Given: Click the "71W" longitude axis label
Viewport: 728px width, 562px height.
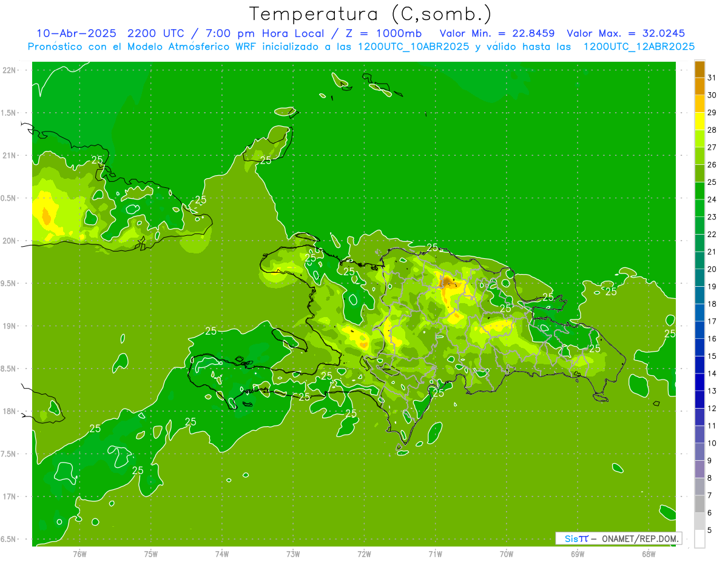Looking at the screenshot, I should [x=435, y=553].
